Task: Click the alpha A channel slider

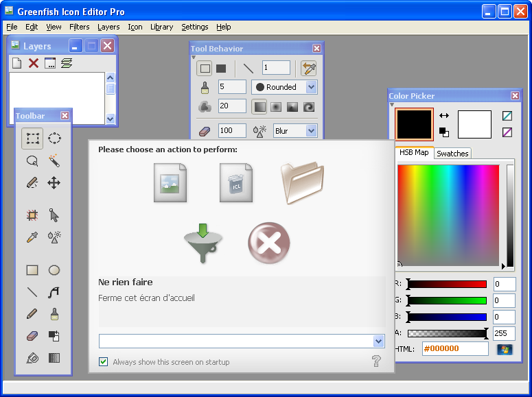Action: coord(448,333)
